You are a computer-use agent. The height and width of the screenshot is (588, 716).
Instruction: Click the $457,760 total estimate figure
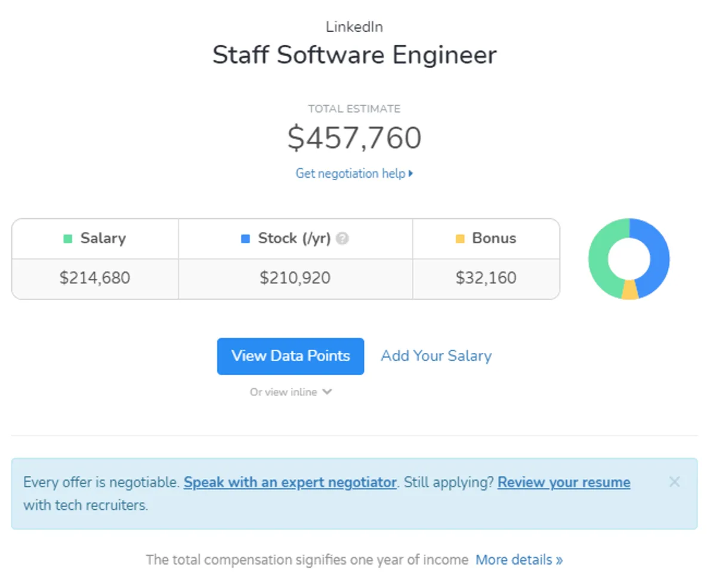[354, 138]
